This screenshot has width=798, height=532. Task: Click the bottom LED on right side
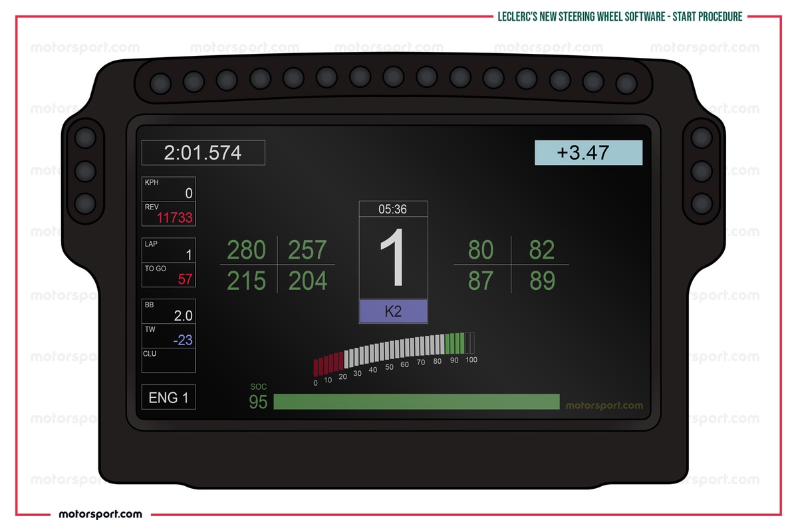pos(702,203)
